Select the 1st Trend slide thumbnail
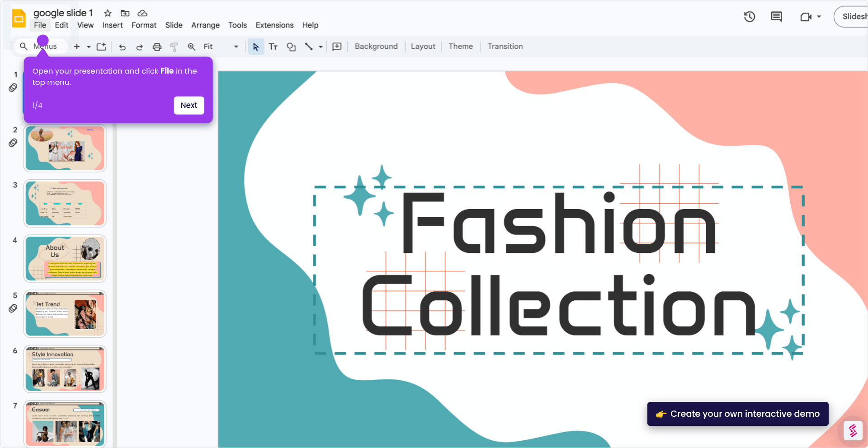The height and width of the screenshot is (448, 868). 65,314
